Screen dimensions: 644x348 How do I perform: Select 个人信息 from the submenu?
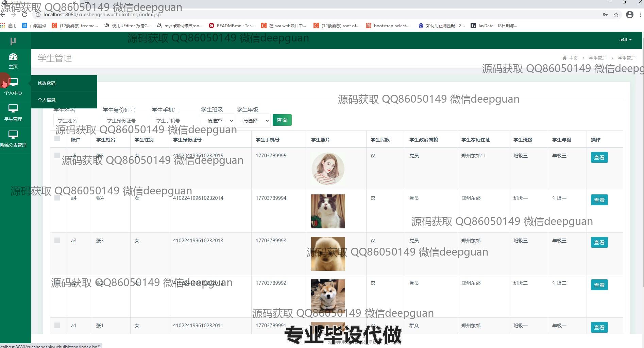pos(47,100)
